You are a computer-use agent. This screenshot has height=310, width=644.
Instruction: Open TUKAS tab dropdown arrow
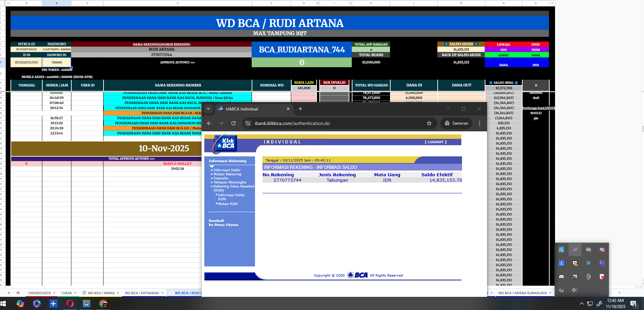pos(75,293)
